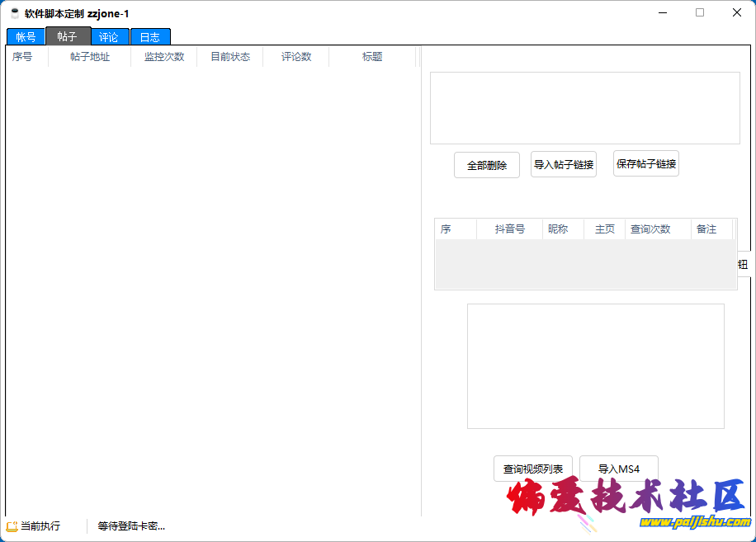
Task: Click the 全部删除 button
Action: pos(486,164)
